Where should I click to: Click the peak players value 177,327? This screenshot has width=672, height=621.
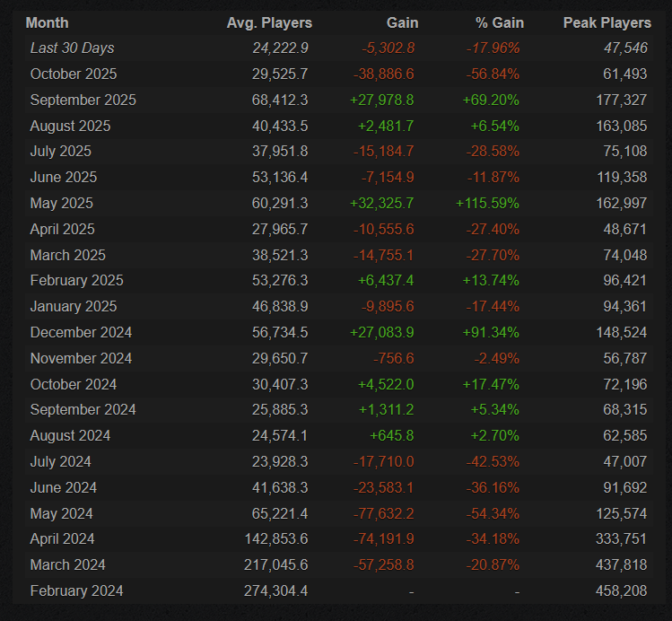[x=622, y=100]
